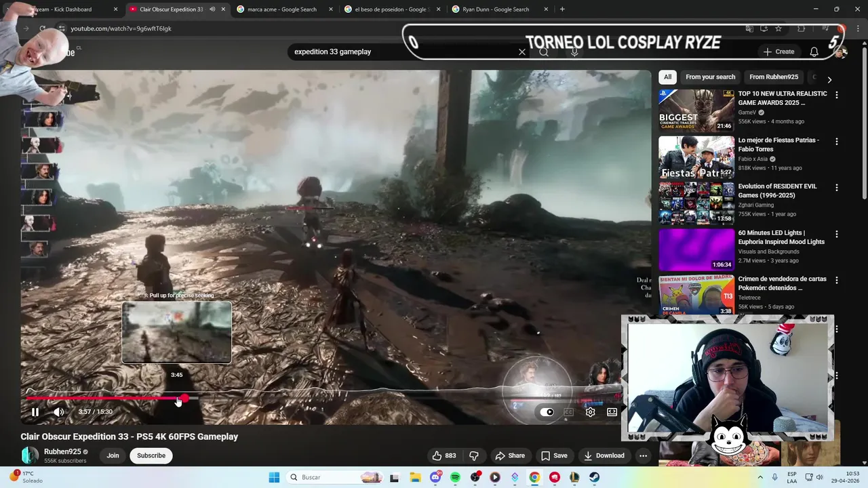
Task: Open the account avatar menu
Action: [x=840, y=52]
